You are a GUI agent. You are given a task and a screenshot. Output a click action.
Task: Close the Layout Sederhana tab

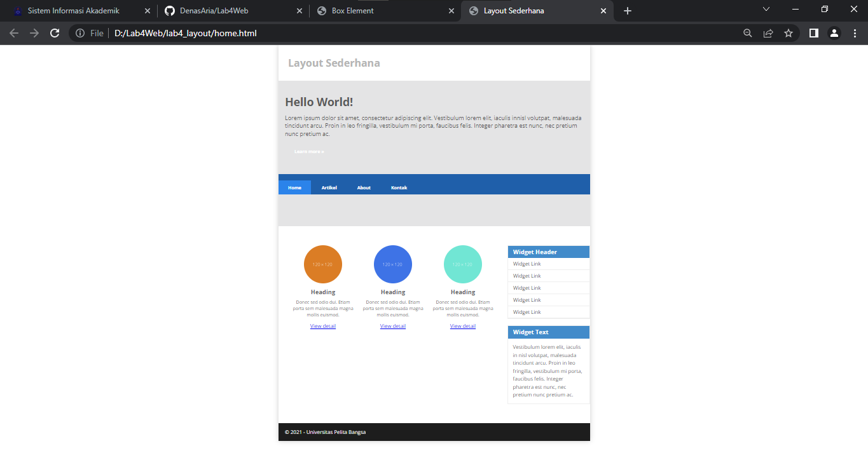tap(603, 11)
